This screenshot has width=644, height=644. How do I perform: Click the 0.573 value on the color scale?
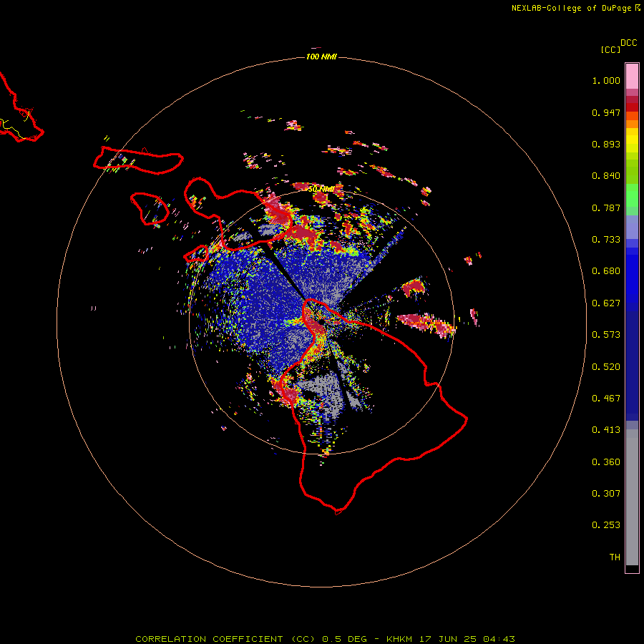(x=606, y=335)
